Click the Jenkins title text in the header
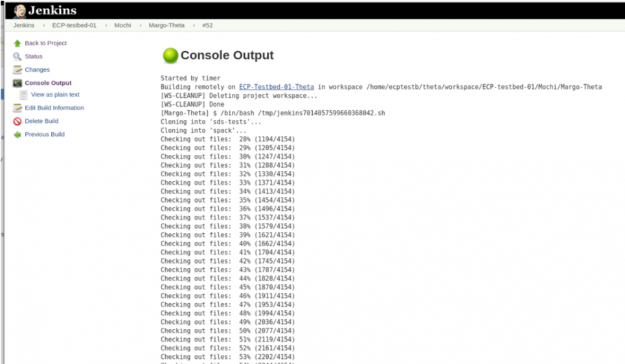Image resolution: width=625 pixels, height=364 pixels. [x=52, y=10]
